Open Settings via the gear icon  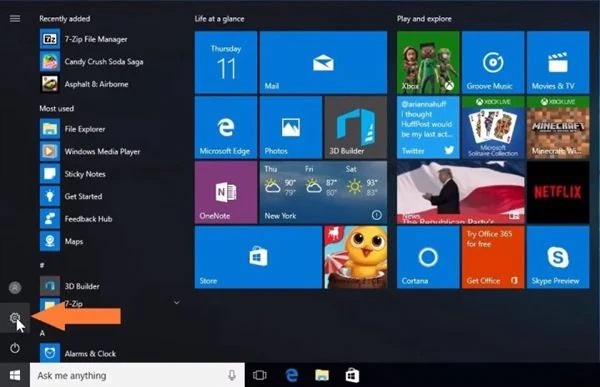pos(15,318)
